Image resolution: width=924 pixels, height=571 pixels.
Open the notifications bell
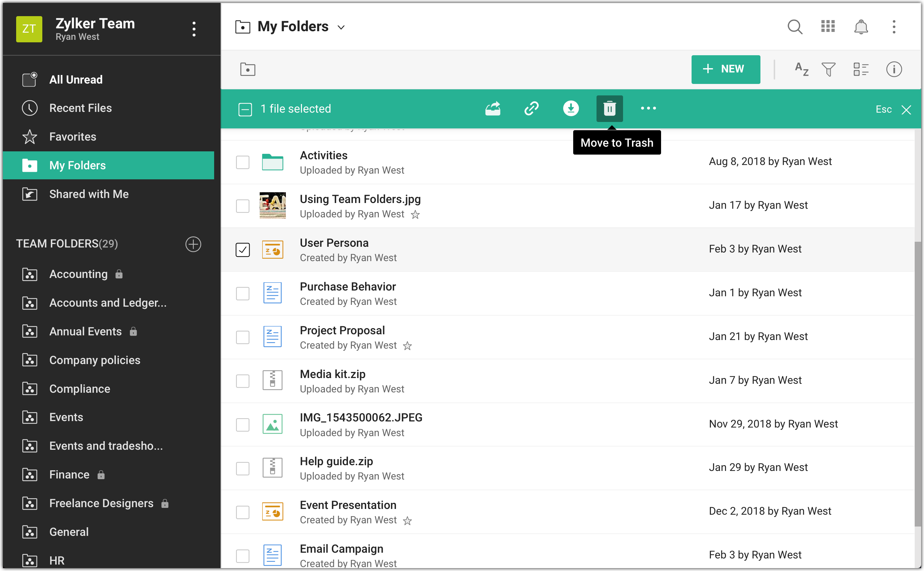coord(861,27)
